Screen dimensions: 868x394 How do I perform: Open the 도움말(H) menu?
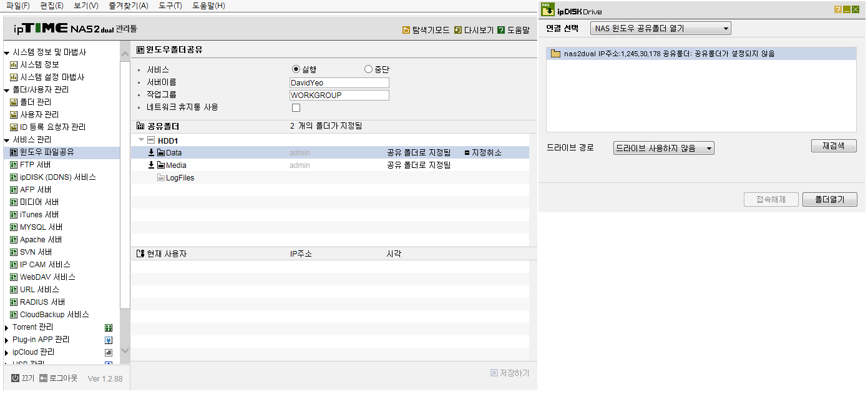pos(208,6)
